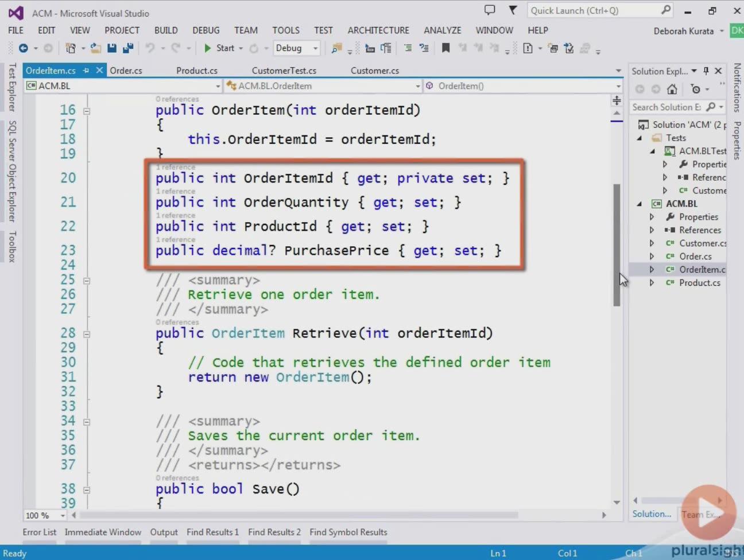Click the Pending Changes Filter clock icon
The width and height of the screenshot is (744, 560).
pyautogui.click(x=696, y=89)
